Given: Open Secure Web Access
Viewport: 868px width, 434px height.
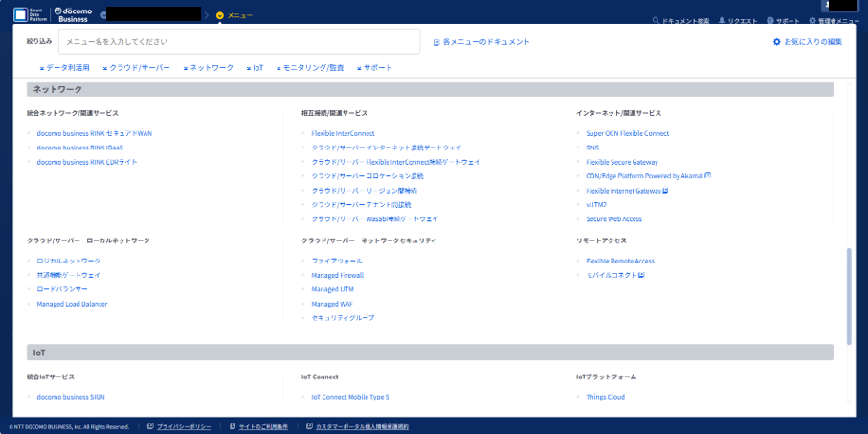Looking at the screenshot, I should point(613,219).
